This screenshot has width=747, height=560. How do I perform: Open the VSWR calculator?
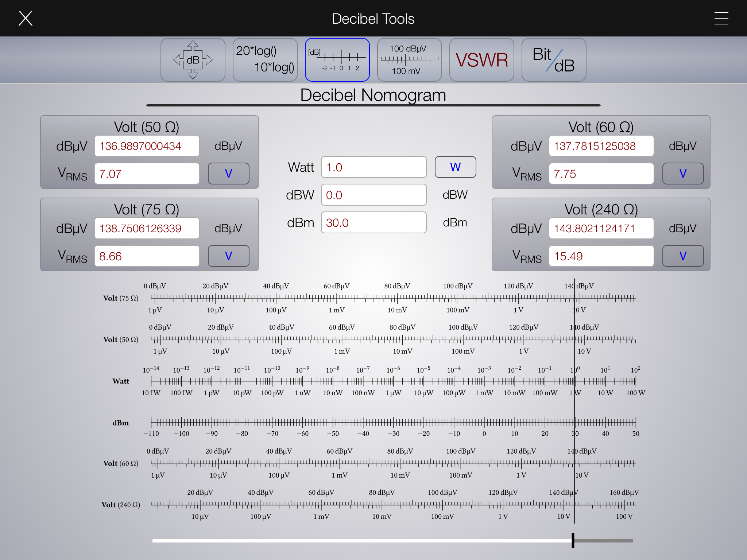click(x=481, y=60)
